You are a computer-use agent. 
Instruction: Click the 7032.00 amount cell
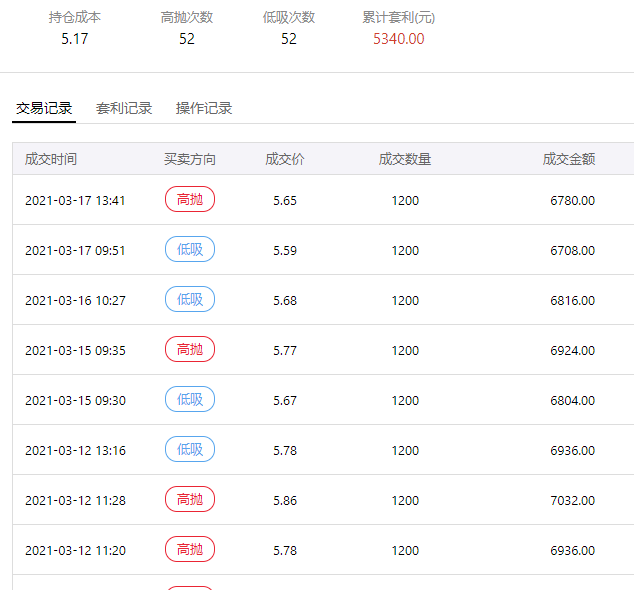click(572, 501)
